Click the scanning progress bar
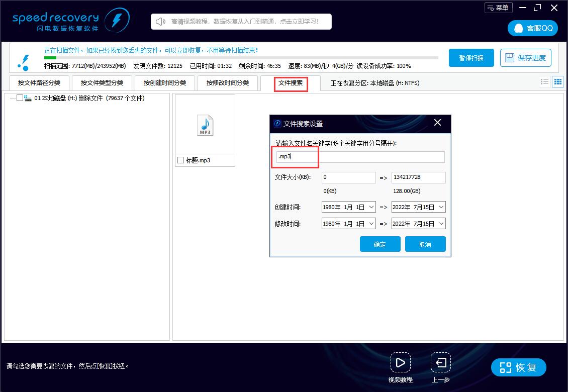Image resolution: width=568 pixels, height=392 pixels. click(241, 58)
